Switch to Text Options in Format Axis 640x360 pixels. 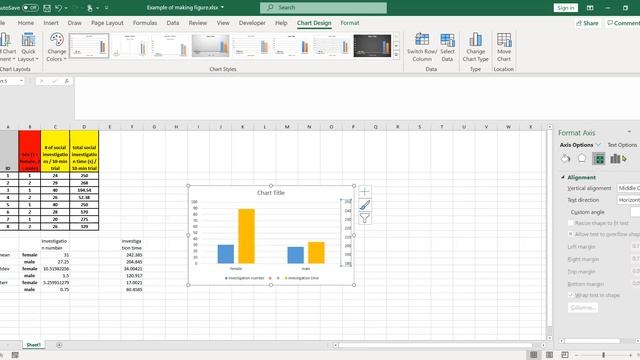click(622, 145)
